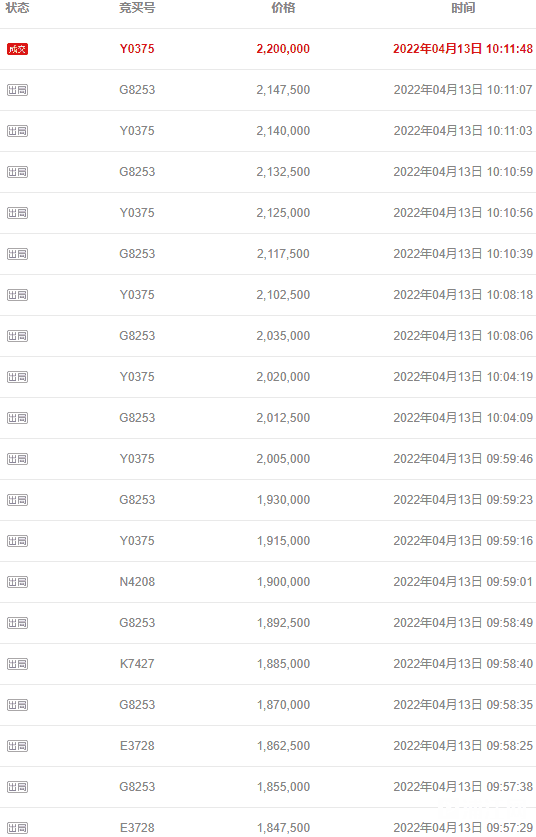Image resolution: width=536 pixels, height=837 pixels.
Task: Select bidder number N4208
Action: [x=137, y=582]
